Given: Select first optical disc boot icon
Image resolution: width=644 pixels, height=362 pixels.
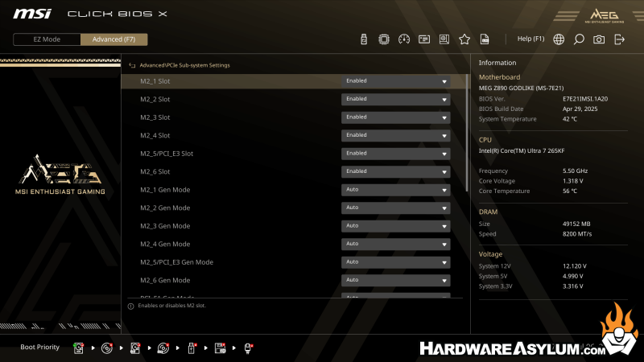Looking at the screenshot, I should 107,348.
